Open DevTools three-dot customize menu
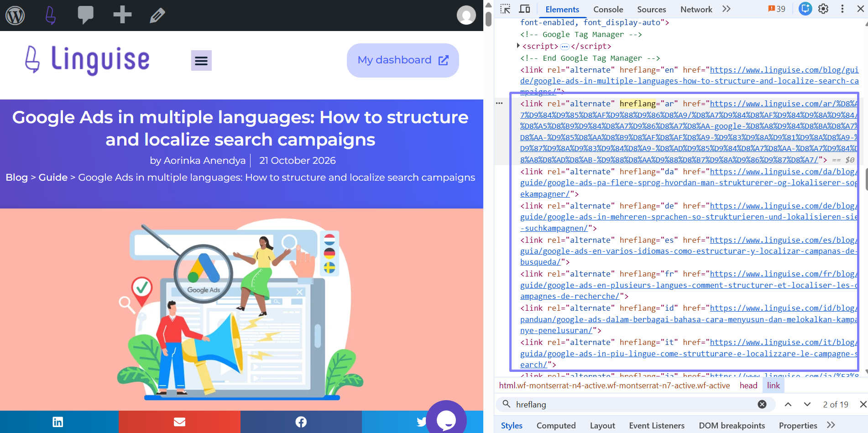868x433 pixels. pos(842,9)
